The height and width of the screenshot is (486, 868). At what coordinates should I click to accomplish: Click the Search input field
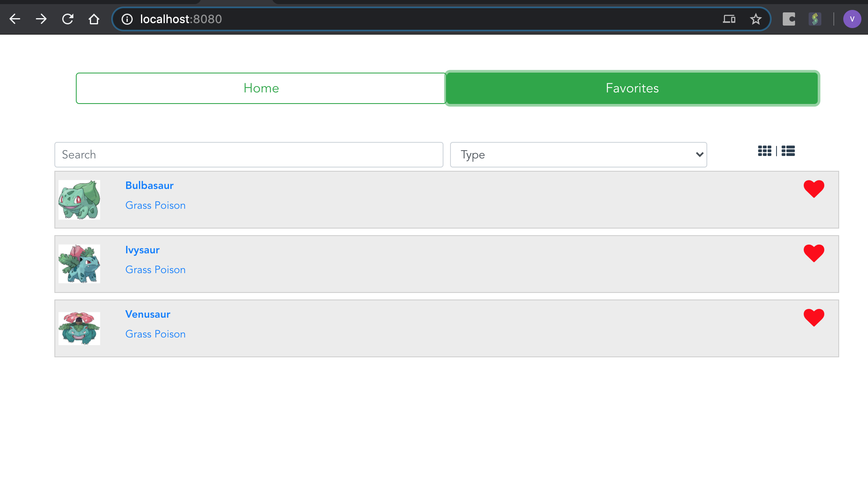[x=249, y=155]
